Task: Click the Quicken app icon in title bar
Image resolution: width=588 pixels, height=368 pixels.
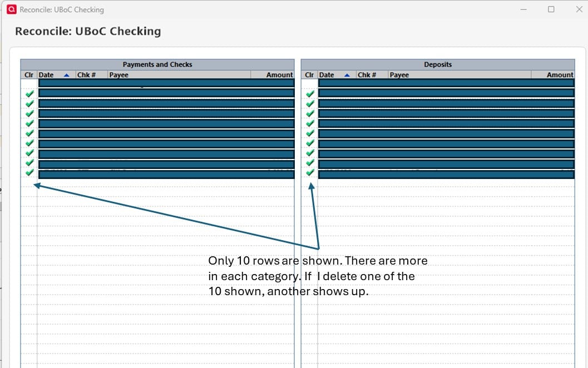Action: point(12,9)
